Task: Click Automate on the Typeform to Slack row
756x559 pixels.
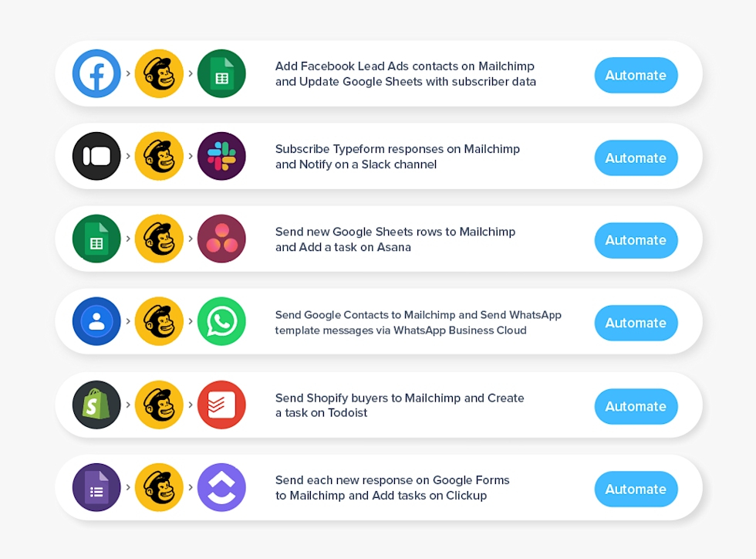Action: 636,158
